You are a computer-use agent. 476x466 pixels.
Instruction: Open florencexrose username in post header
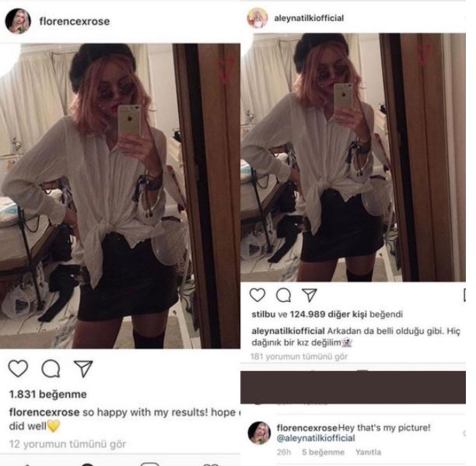[x=75, y=22]
